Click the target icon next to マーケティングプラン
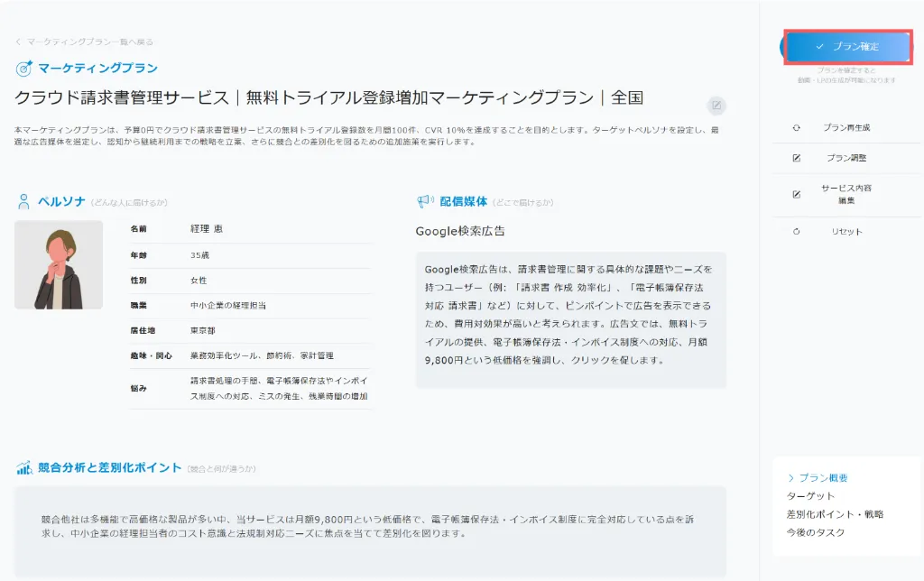This screenshot has width=924, height=581. click(x=24, y=69)
